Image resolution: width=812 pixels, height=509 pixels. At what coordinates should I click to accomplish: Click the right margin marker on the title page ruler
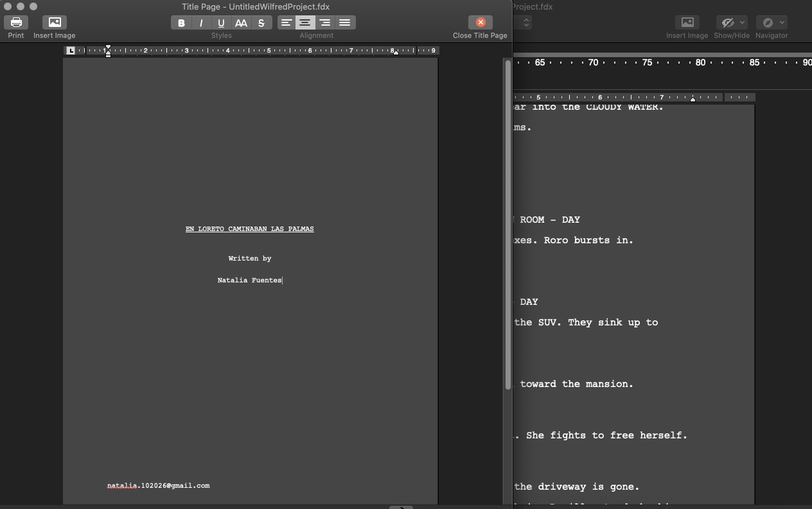pyautogui.click(x=396, y=52)
